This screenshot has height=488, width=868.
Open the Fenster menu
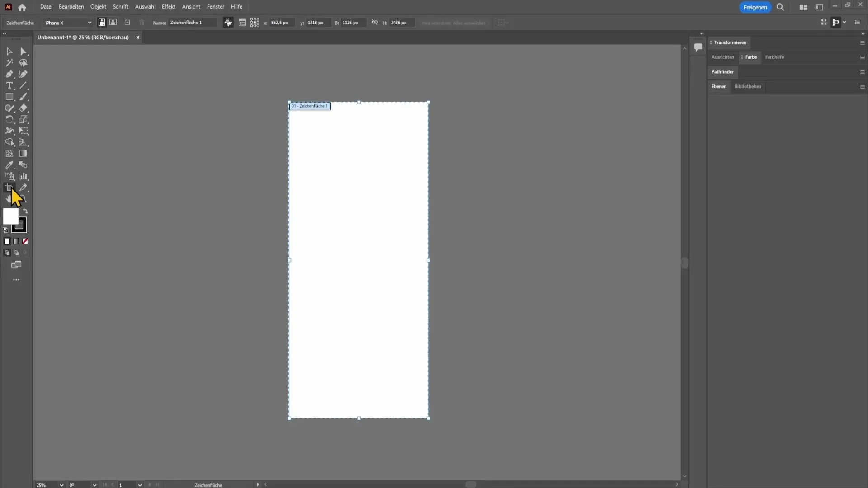(216, 7)
